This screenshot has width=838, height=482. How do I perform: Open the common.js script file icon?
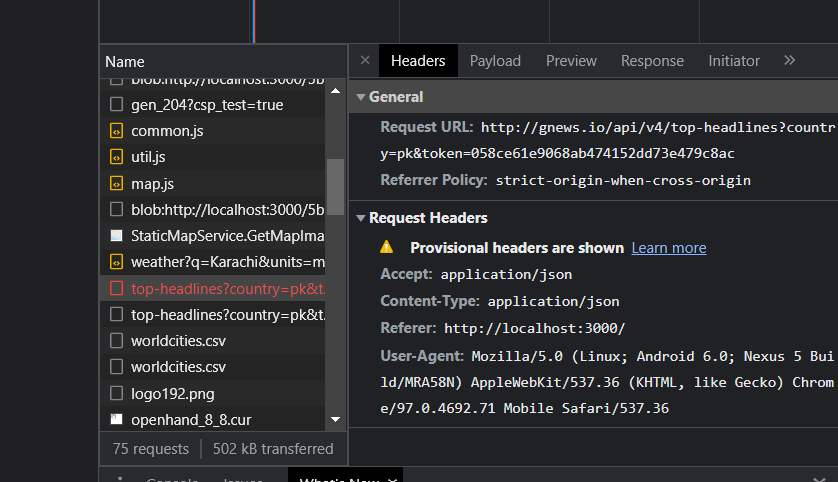click(x=116, y=131)
